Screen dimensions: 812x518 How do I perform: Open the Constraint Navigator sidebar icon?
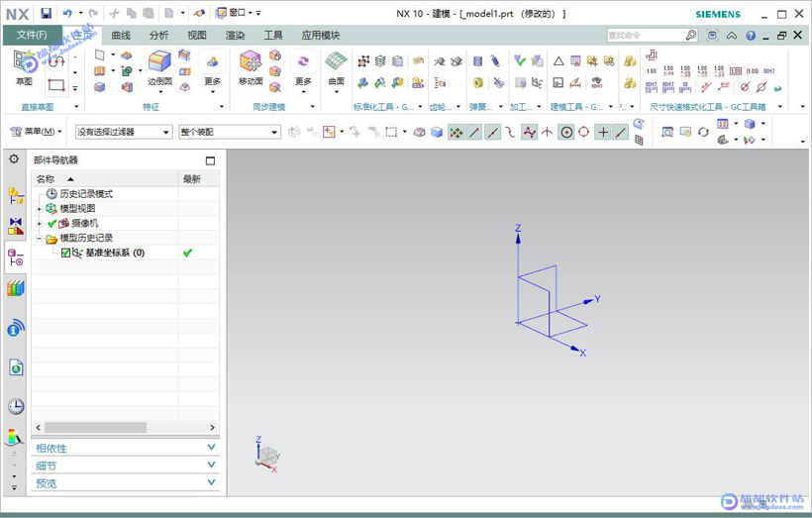pyautogui.click(x=16, y=226)
